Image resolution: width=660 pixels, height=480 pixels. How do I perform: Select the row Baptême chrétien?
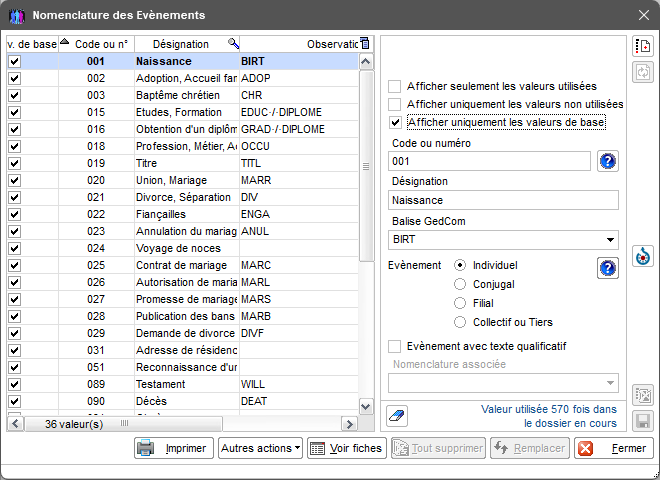pos(183,95)
